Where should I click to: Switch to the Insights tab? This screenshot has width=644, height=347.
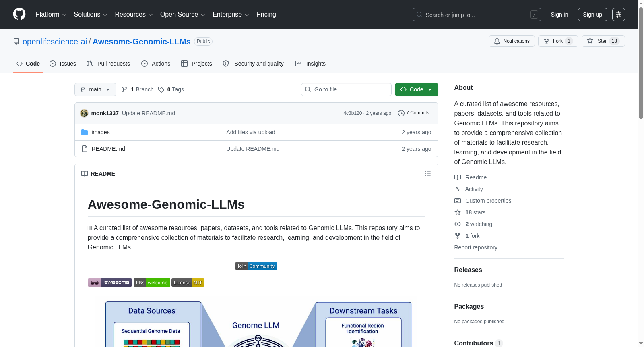(x=310, y=64)
